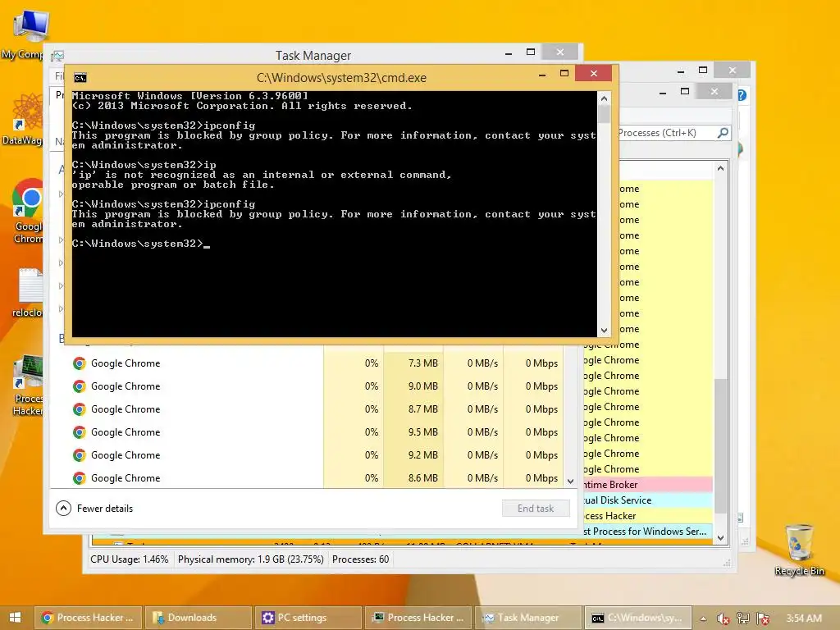Click the Action Center flag tray icon
Screen dimensions: 840x630
(764, 619)
